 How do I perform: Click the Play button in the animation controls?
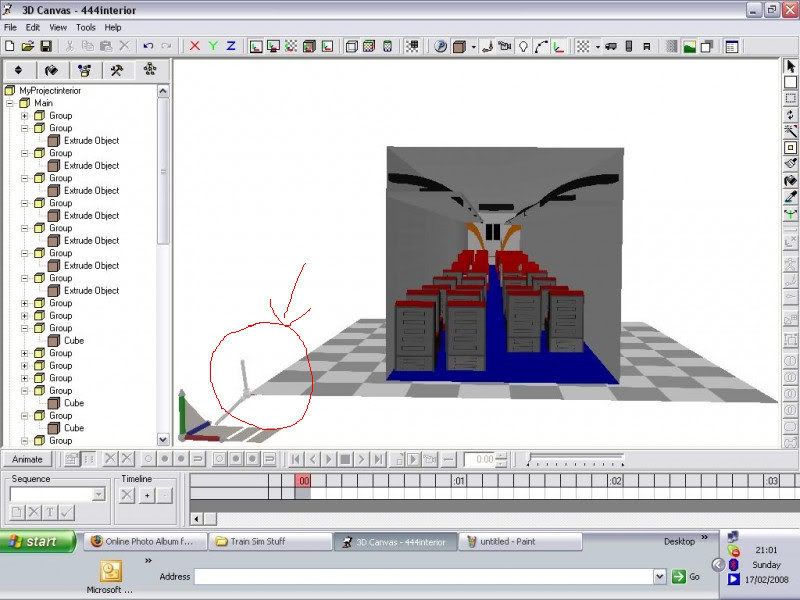click(329, 461)
